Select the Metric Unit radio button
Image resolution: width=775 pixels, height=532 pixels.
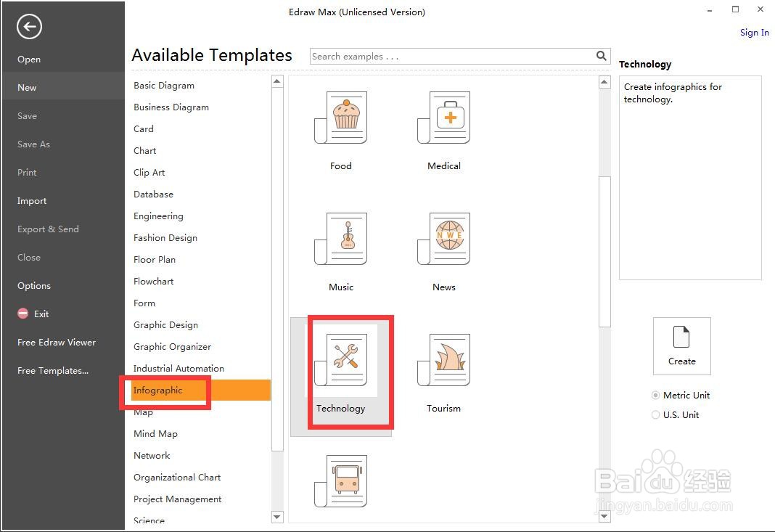[655, 395]
